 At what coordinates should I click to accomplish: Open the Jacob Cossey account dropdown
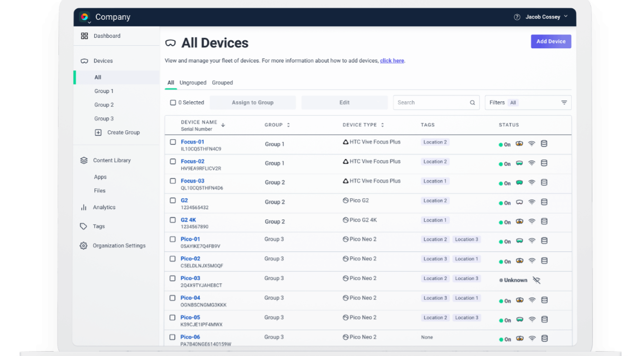tap(546, 17)
